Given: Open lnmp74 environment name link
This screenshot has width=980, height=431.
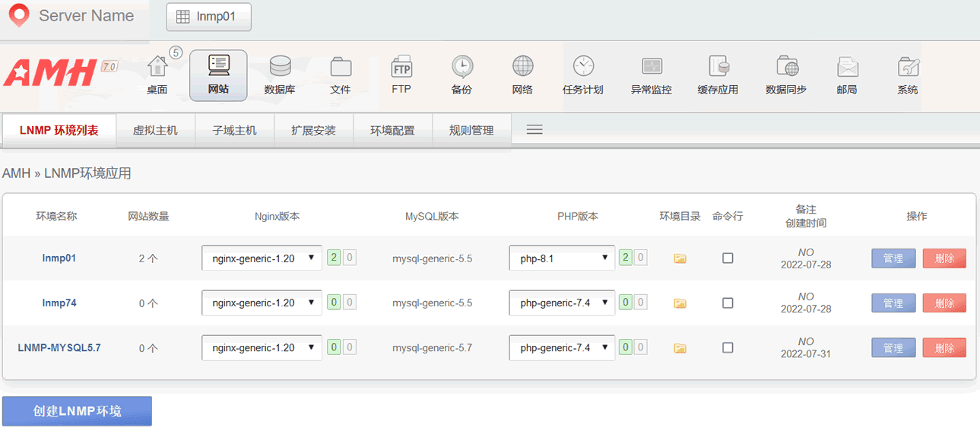Looking at the screenshot, I should point(59,303).
